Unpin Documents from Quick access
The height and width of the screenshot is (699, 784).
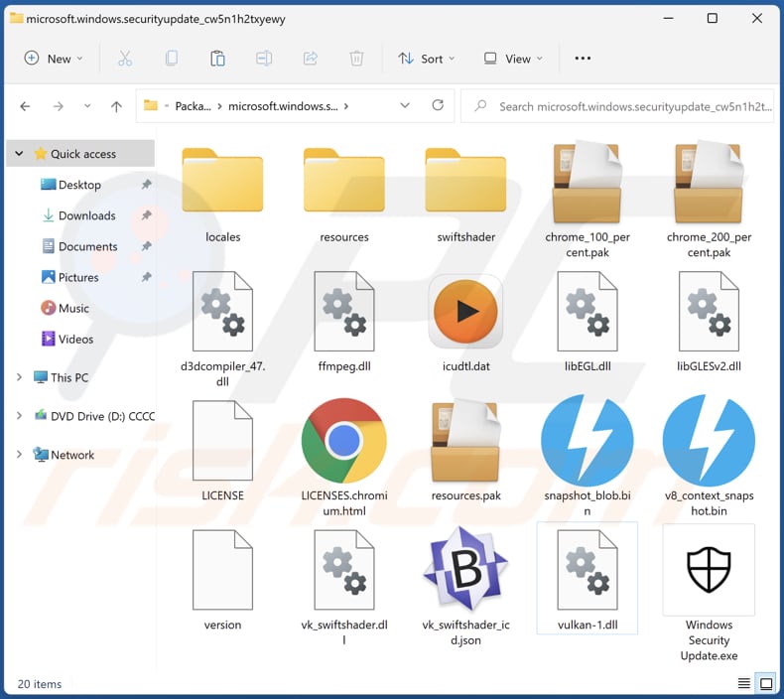pyautogui.click(x=146, y=246)
